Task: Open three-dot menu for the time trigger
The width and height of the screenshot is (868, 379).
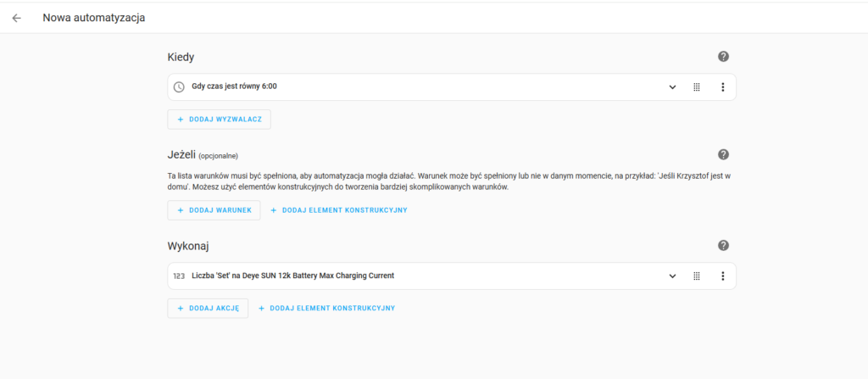Action: click(722, 86)
